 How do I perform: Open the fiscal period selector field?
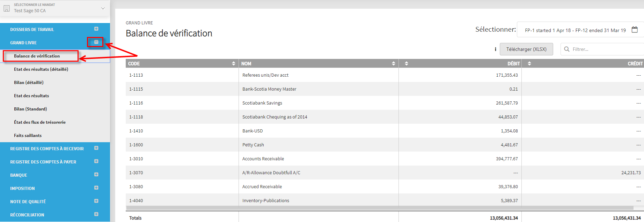[x=580, y=30]
